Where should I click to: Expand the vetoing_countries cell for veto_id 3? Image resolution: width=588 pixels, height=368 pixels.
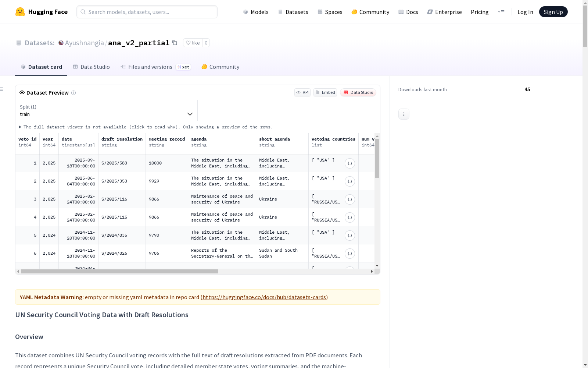point(350,199)
